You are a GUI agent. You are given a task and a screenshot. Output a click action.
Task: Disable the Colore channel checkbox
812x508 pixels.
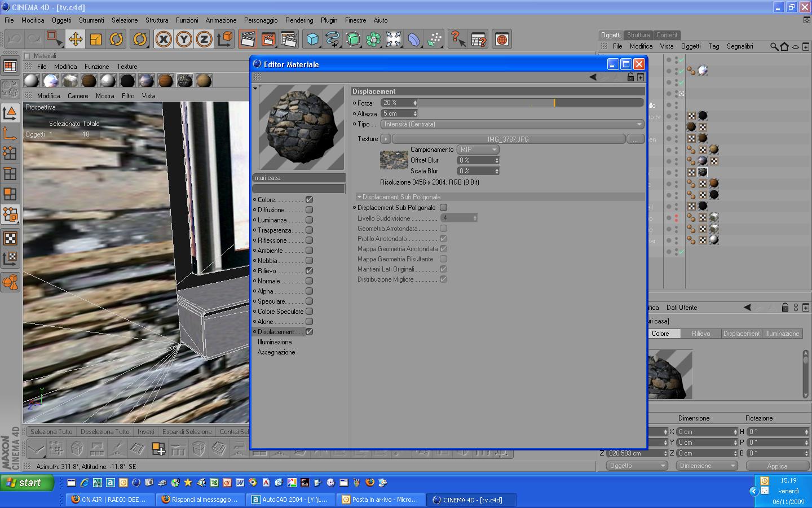pyautogui.click(x=309, y=200)
